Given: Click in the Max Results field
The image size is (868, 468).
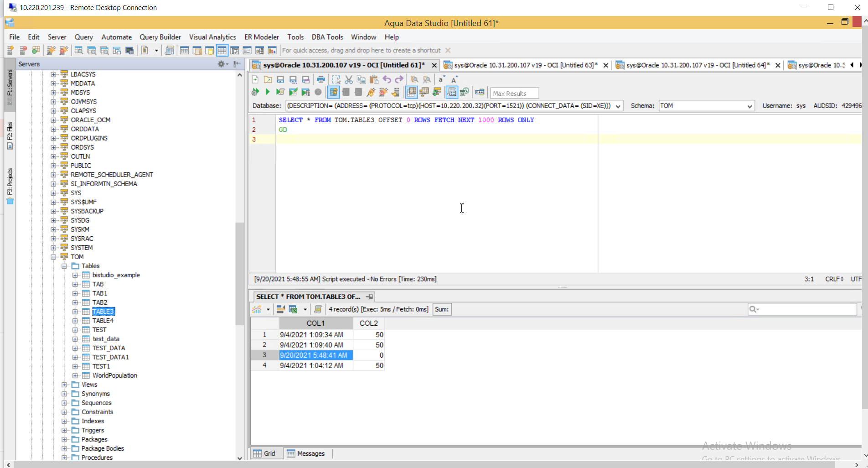Looking at the screenshot, I should [514, 94].
